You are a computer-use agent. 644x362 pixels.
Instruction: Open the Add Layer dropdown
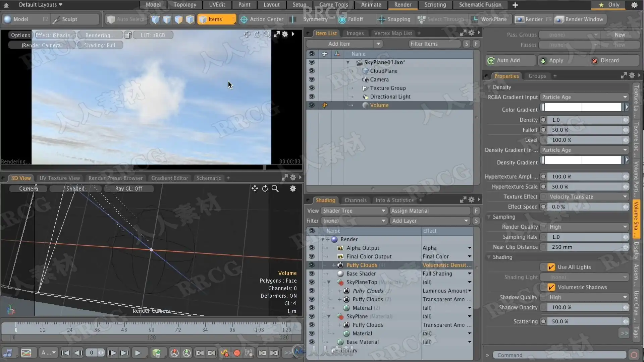(x=430, y=221)
